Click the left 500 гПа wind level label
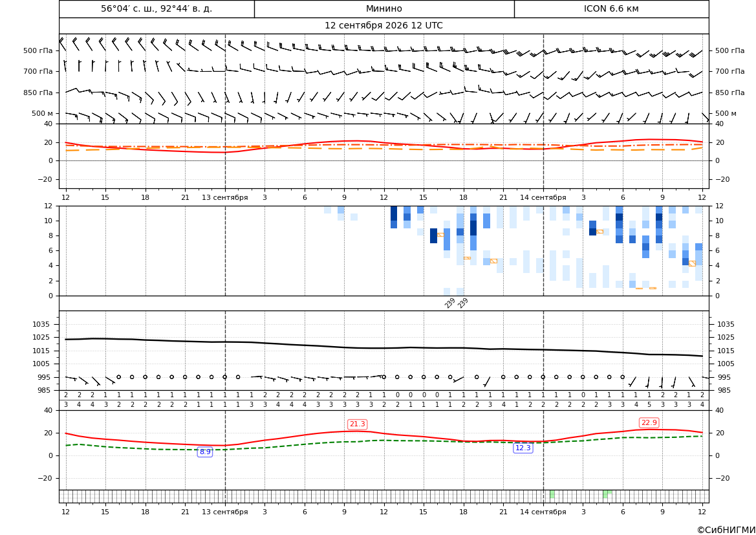 click(38, 50)
